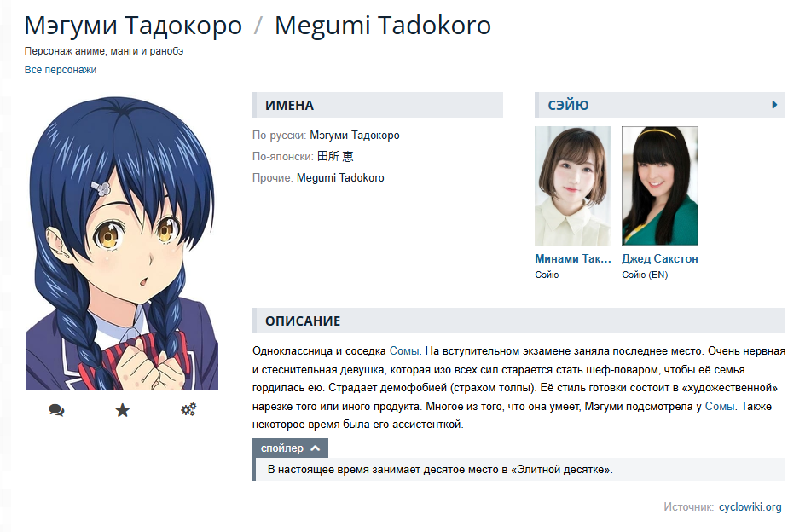Follow second Сомы link near подсмотрела
Image resolution: width=811 pixels, height=532 pixels.
pos(720,407)
